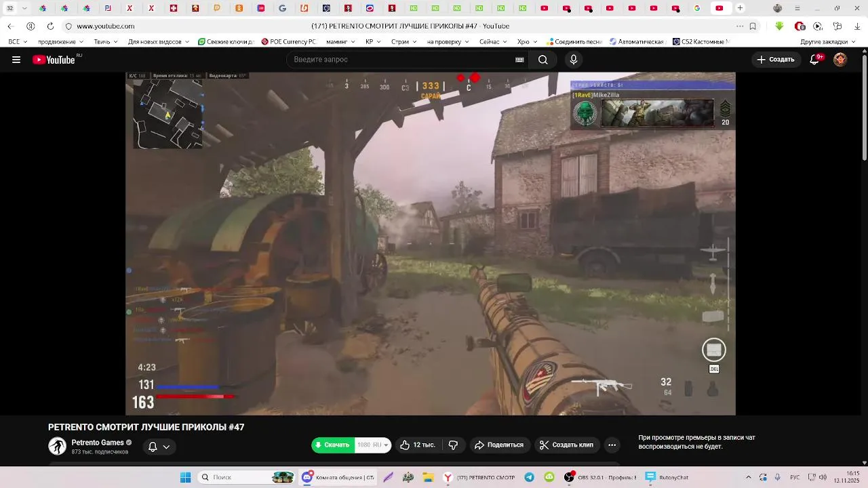This screenshot has width=868, height=488.
Task: Open the CS2 Кастомные bookmark
Action: [701, 41]
